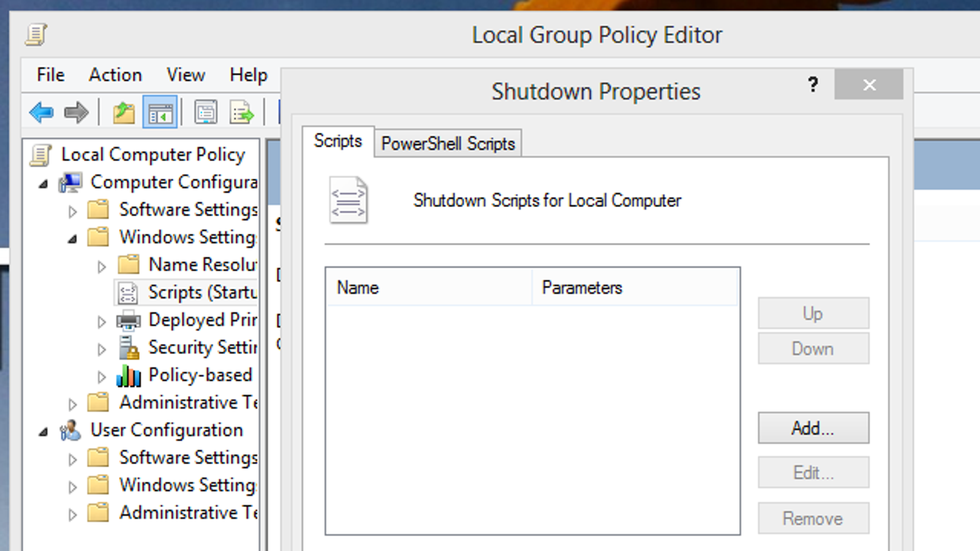The image size is (980, 551).
Task: Expand the Security Settings node
Action: [x=102, y=350]
